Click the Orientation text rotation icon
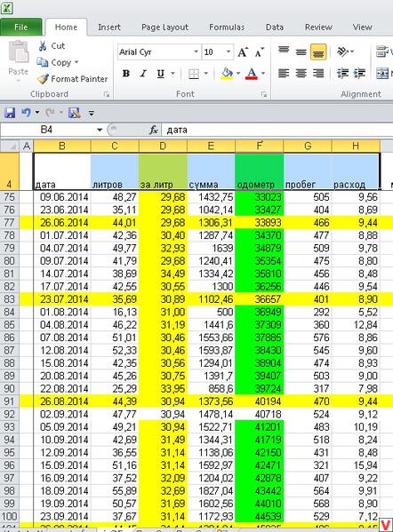 pyautogui.click(x=342, y=52)
